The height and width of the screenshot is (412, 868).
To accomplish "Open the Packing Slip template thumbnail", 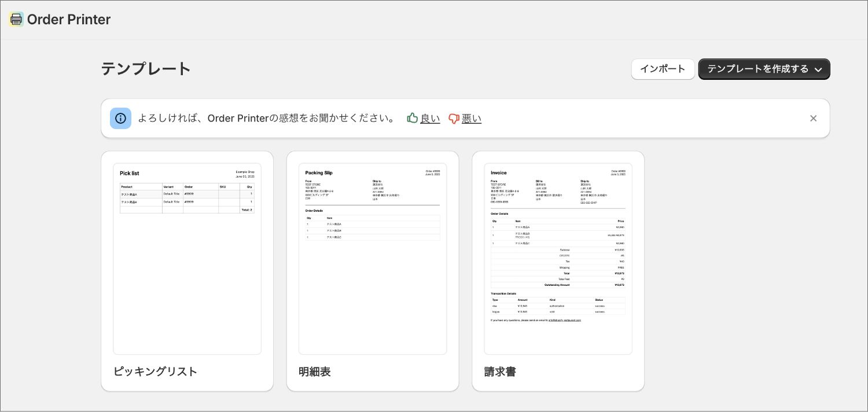I will point(373,259).
